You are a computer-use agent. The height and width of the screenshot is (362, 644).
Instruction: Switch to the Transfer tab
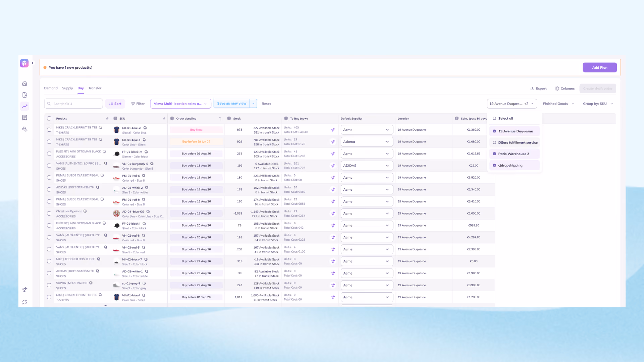[x=95, y=88]
